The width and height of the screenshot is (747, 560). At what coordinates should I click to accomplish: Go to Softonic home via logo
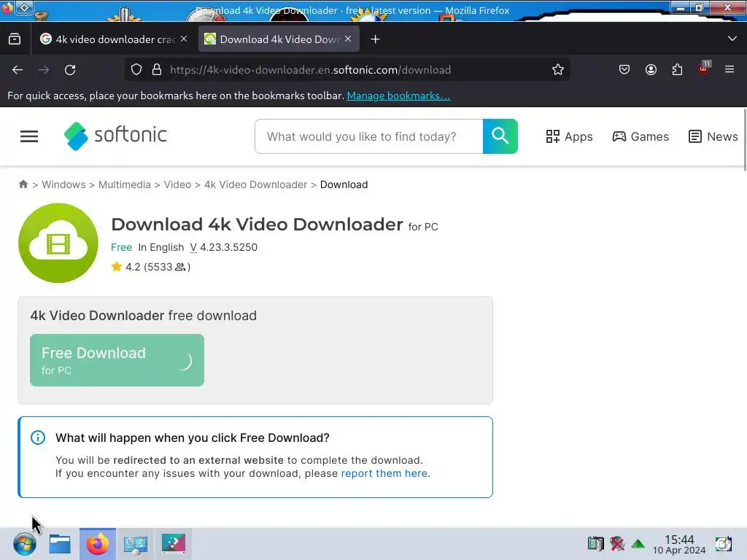click(x=115, y=136)
